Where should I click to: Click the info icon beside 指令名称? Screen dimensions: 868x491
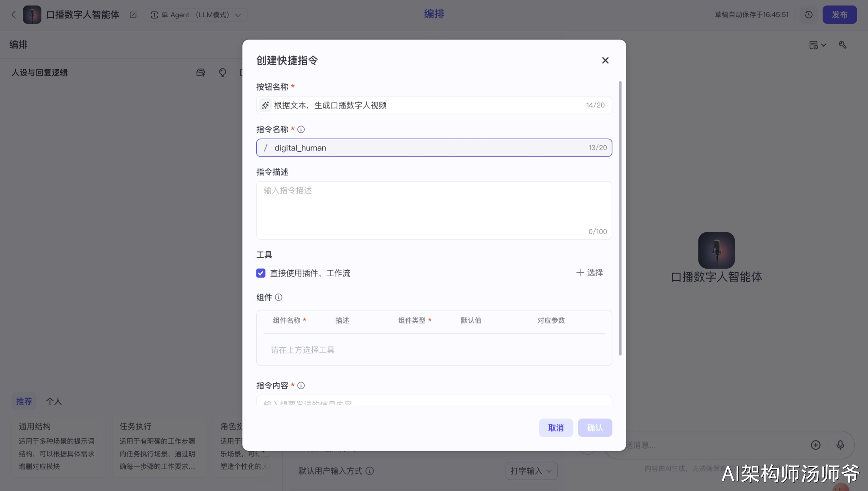point(301,129)
